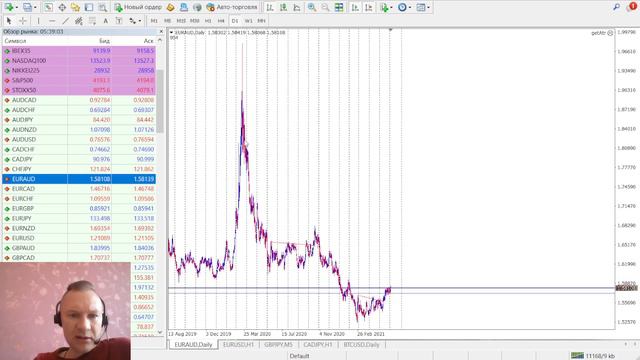Screen dimensions: 640x360
Task: Tile chart windows with the grid icon
Action: tap(339, 7)
